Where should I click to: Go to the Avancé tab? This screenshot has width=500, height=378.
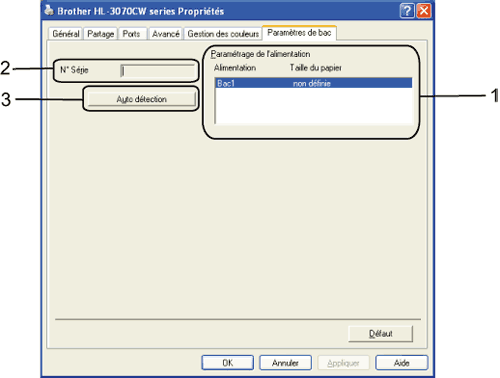[x=166, y=34]
